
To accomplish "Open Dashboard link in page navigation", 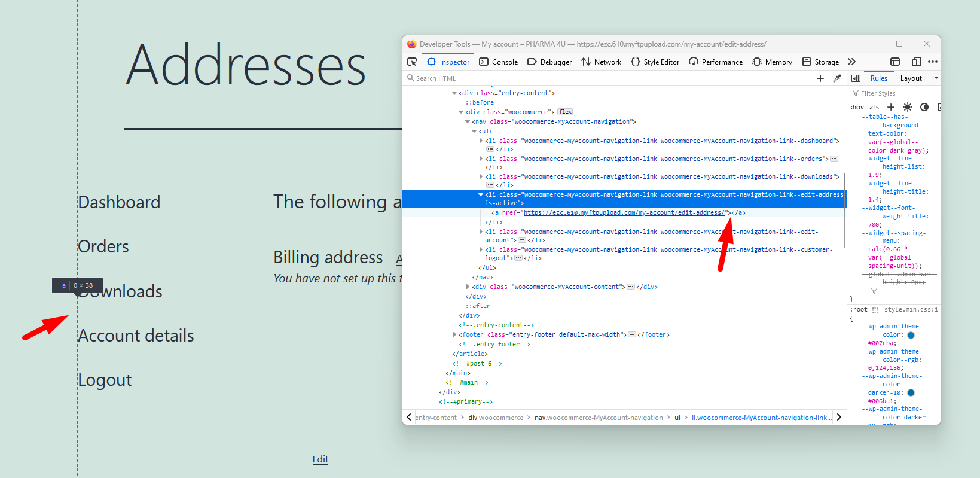I will pos(119,202).
